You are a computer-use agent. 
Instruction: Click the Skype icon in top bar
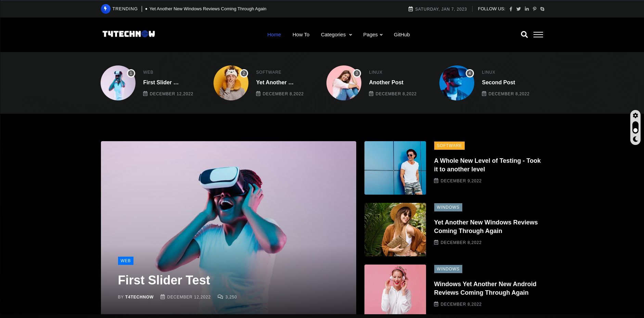coord(542,9)
